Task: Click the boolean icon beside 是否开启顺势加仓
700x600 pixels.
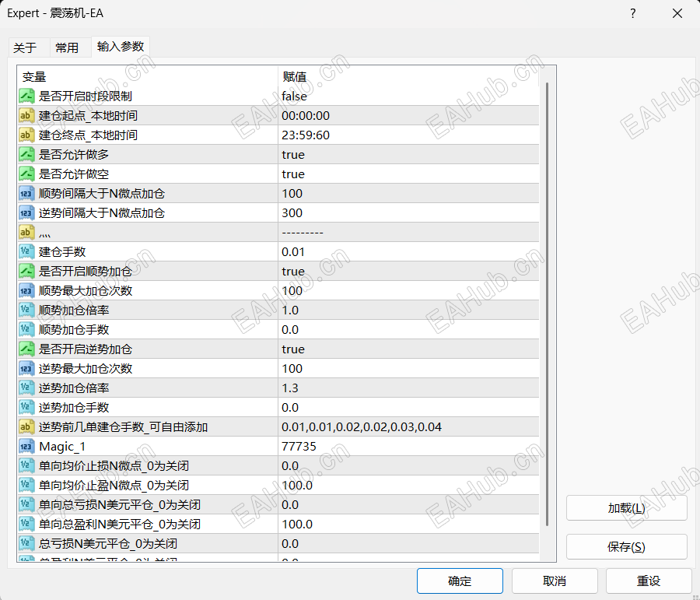Action: [x=26, y=271]
